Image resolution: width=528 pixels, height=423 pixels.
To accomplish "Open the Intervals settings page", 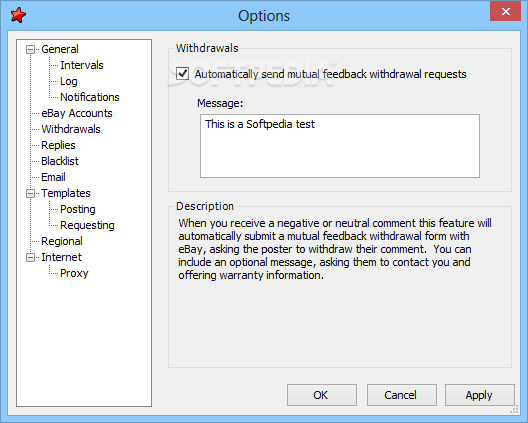I will coord(82,65).
